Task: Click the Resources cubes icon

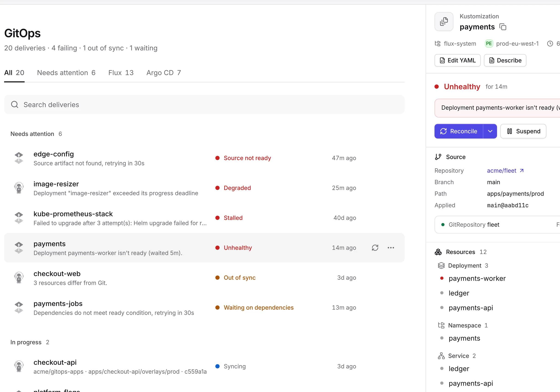Action: tap(438, 252)
